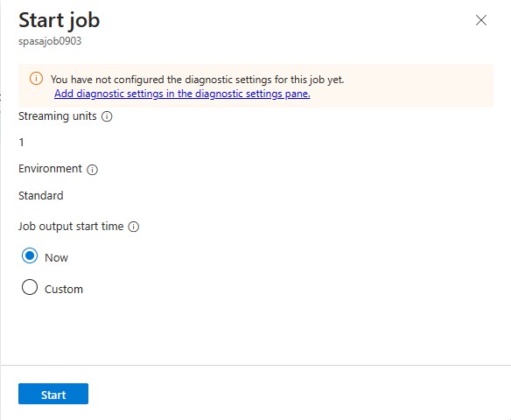The image size is (511, 420).
Task: Select the Now radio button
Action: (30, 256)
